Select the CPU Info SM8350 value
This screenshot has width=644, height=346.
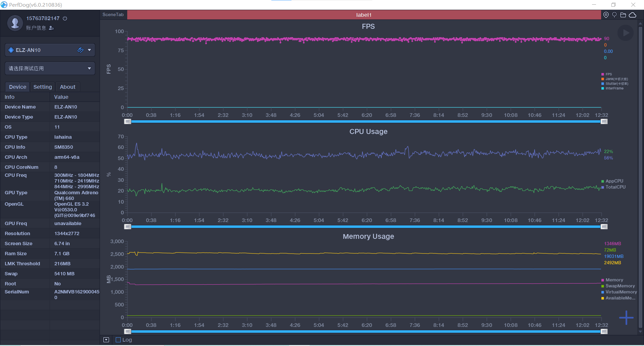64,147
